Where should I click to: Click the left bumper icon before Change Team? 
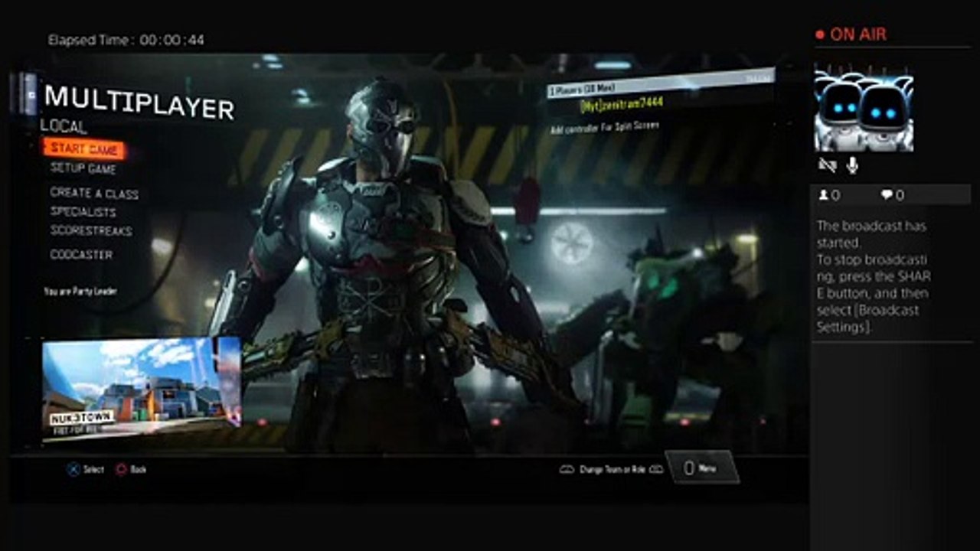pos(567,469)
